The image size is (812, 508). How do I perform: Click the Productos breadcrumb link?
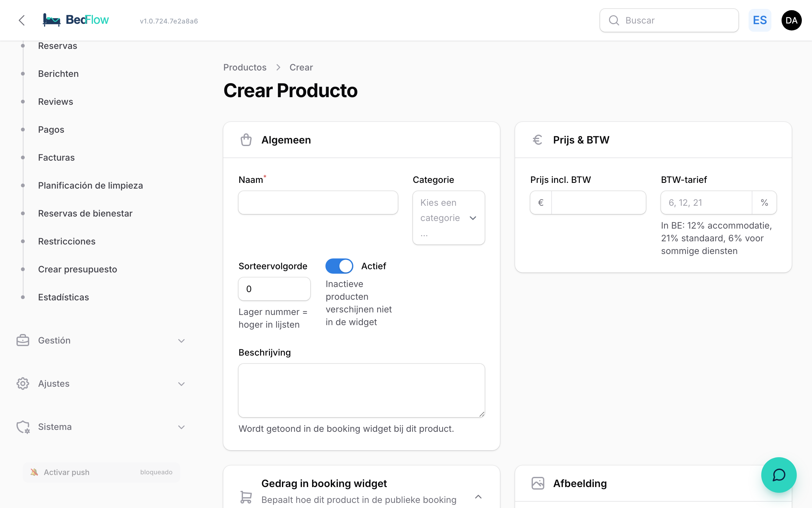click(245, 67)
